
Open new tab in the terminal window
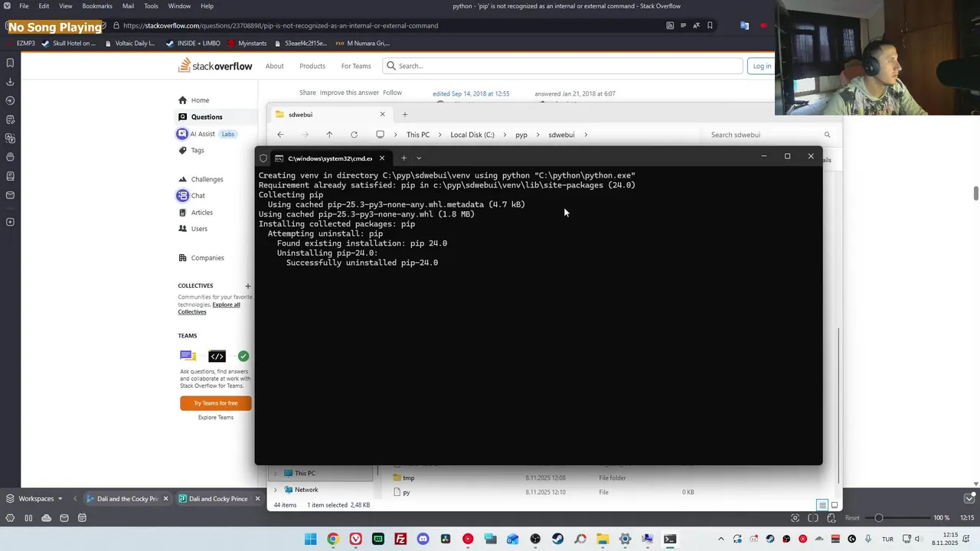click(x=403, y=158)
